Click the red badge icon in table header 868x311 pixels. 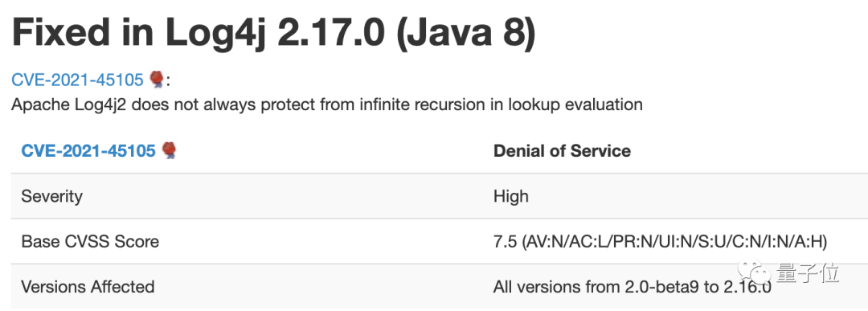click(169, 150)
